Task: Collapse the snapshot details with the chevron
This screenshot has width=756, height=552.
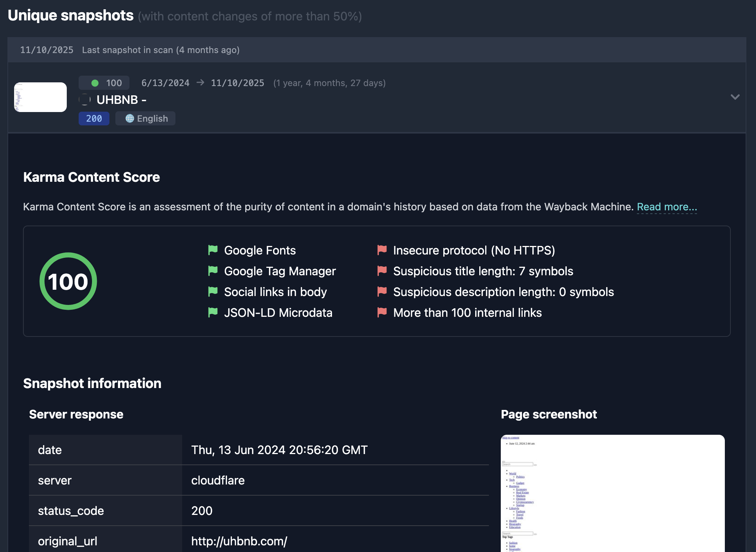Action: click(736, 97)
